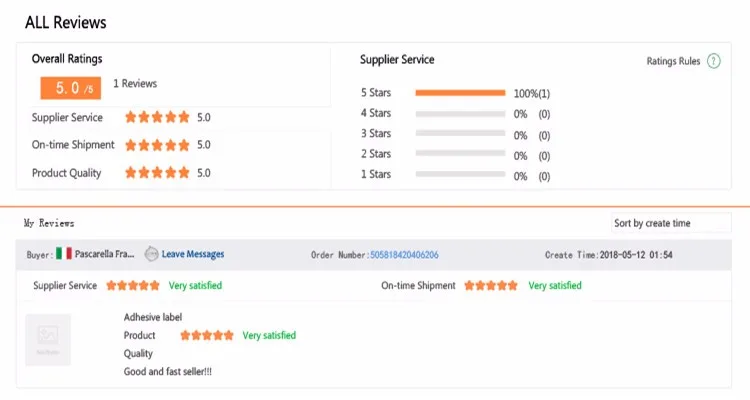
Task: Open order number 505818420406206
Action: (404, 255)
